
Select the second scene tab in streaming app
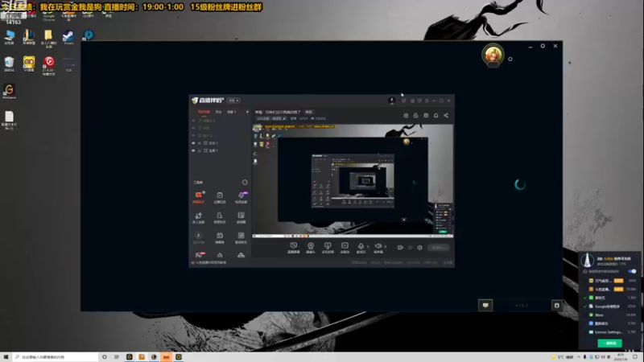[x=218, y=112]
